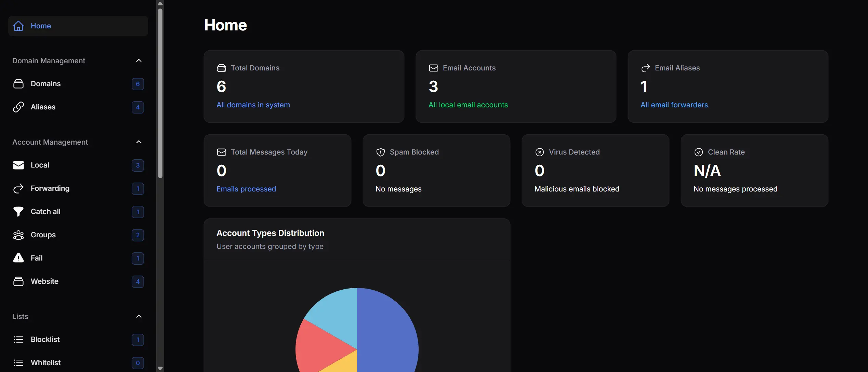Image resolution: width=868 pixels, height=372 pixels.
Task: Click the Whitelist list icon
Action: pyautogui.click(x=18, y=363)
